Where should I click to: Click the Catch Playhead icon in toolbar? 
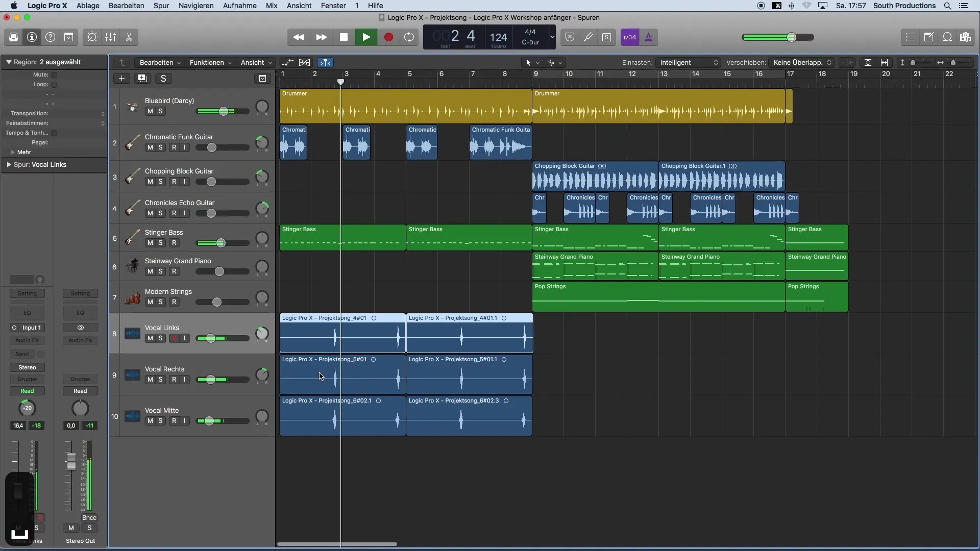click(325, 63)
